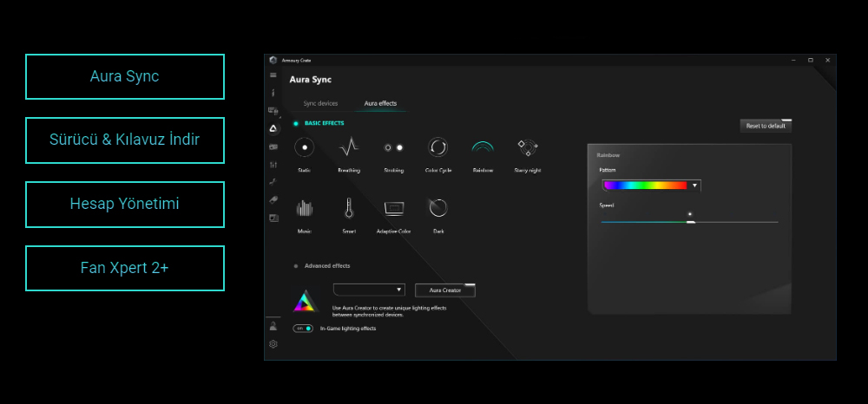Switch to the Sync devices tab

click(x=320, y=103)
